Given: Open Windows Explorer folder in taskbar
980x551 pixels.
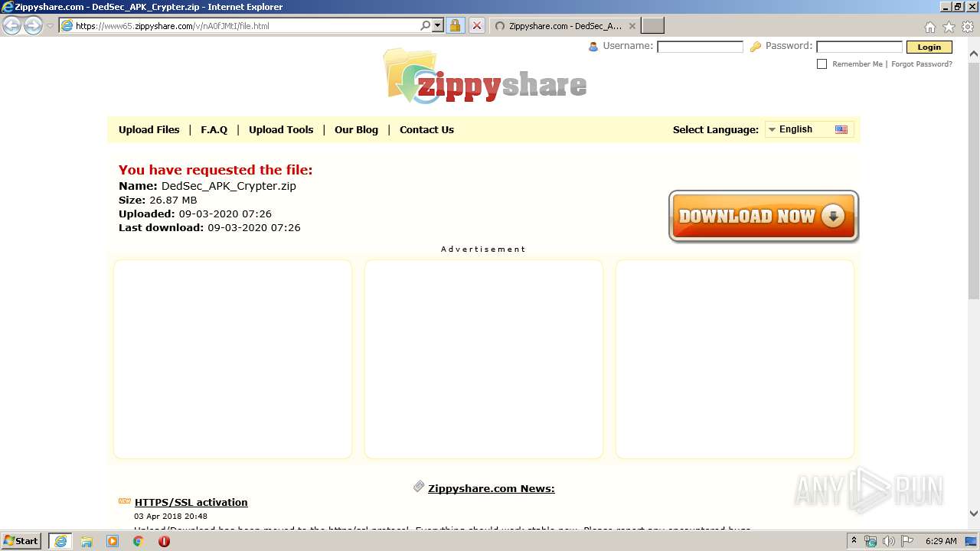Looking at the screenshot, I should coord(87,541).
